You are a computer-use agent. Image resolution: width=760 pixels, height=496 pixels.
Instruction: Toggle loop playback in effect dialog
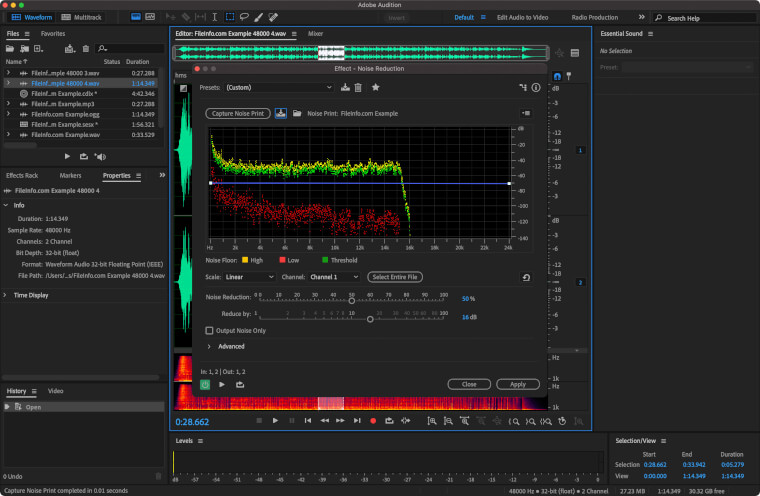(239, 384)
